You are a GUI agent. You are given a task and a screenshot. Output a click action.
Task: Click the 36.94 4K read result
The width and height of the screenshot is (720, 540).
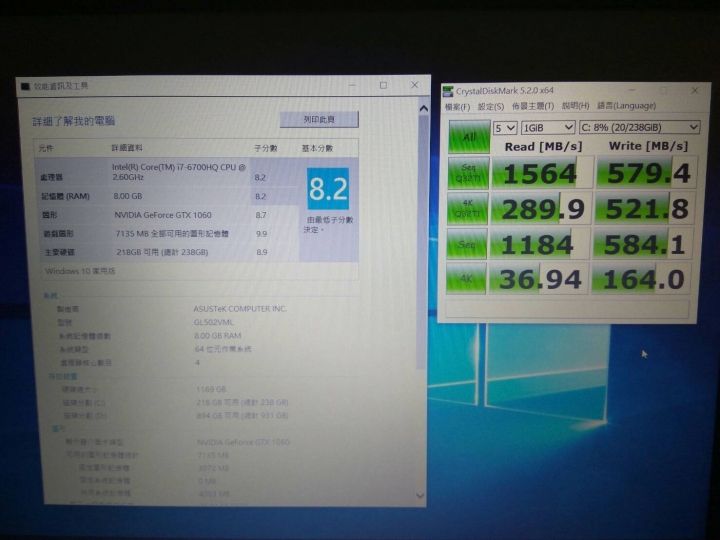click(x=538, y=279)
